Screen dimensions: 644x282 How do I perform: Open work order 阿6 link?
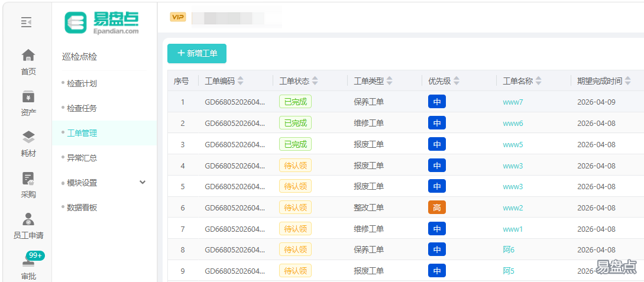coord(509,249)
